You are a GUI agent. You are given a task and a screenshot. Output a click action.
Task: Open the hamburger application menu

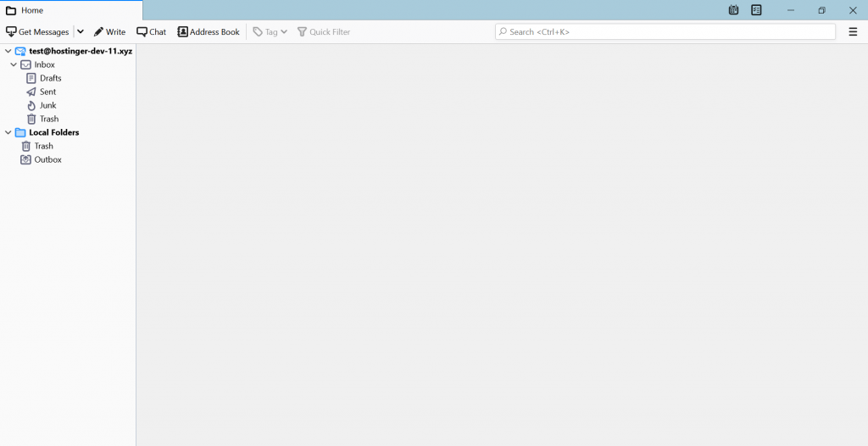click(x=853, y=32)
